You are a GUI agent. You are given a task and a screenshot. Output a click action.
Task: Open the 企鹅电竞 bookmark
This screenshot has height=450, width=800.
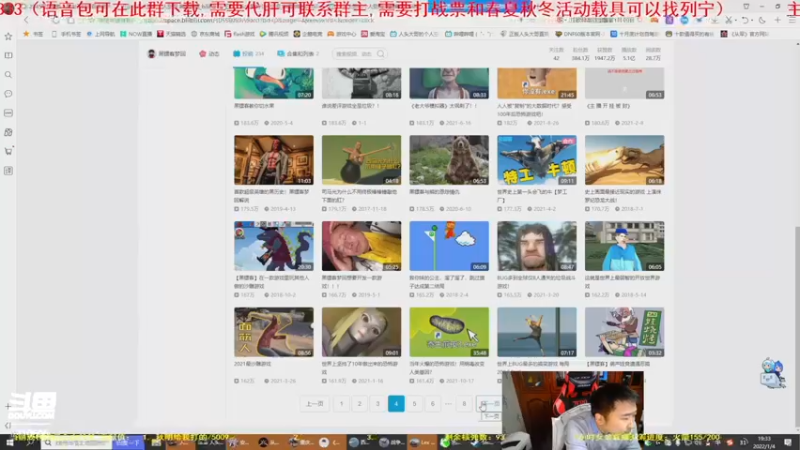click(308, 34)
